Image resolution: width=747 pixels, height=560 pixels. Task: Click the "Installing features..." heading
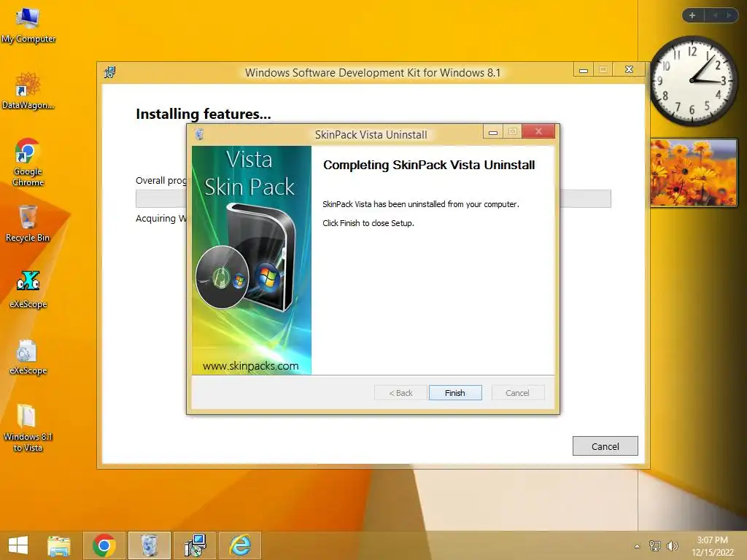(x=204, y=114)
